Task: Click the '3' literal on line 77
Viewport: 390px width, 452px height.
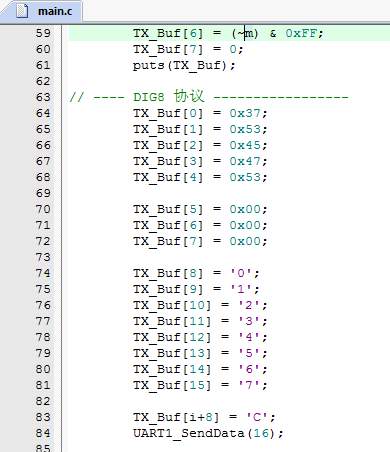Action: 249,321
